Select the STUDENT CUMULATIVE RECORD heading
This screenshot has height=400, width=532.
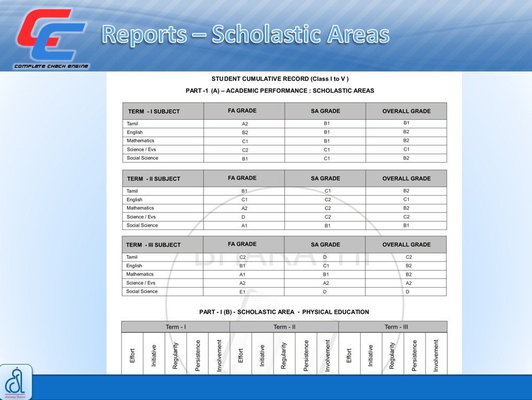tap(280, 79)
